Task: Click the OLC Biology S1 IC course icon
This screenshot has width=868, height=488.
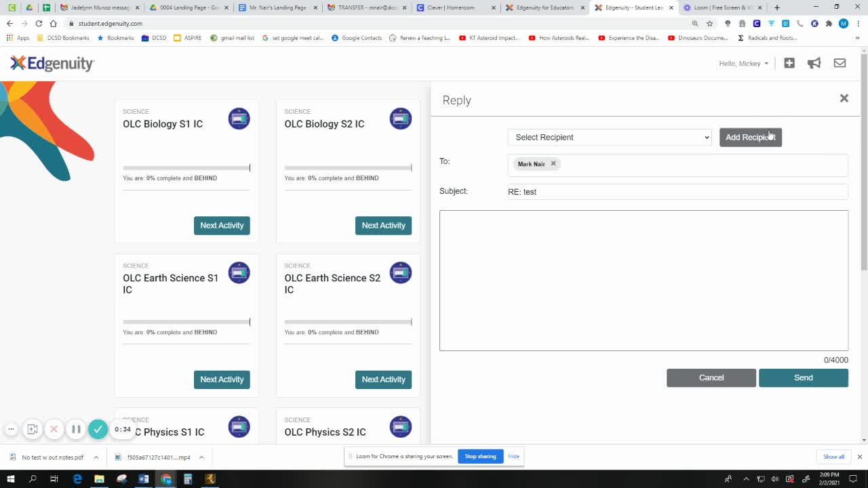Action: [239, 118]
